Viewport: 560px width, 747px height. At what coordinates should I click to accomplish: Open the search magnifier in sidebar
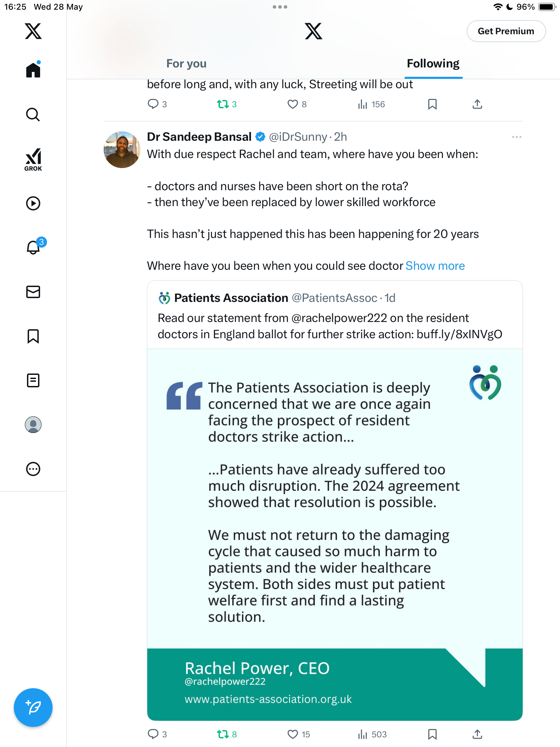tap(33, 114)
